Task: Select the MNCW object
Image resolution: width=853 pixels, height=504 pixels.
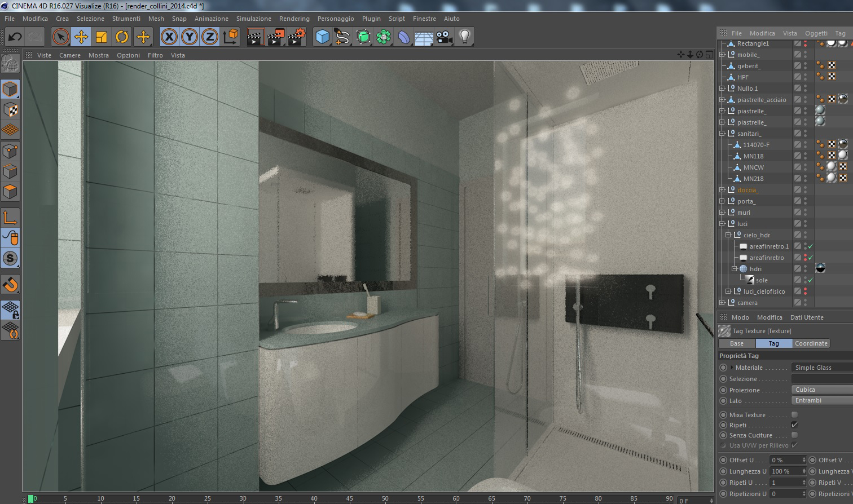Action: tap(753, 167)
